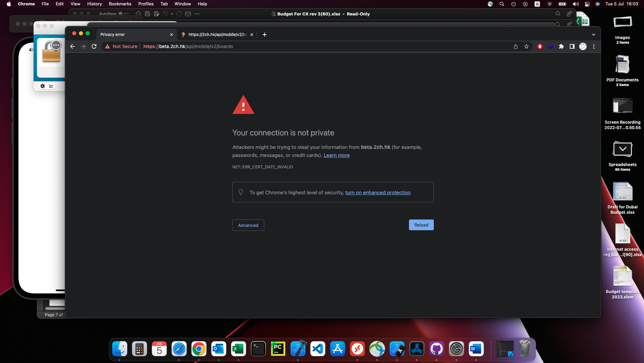Open Chrome's three-dot menu
The height and width of the screenshot is (363, 644).
pyautogui.click(x=594, y=46)
